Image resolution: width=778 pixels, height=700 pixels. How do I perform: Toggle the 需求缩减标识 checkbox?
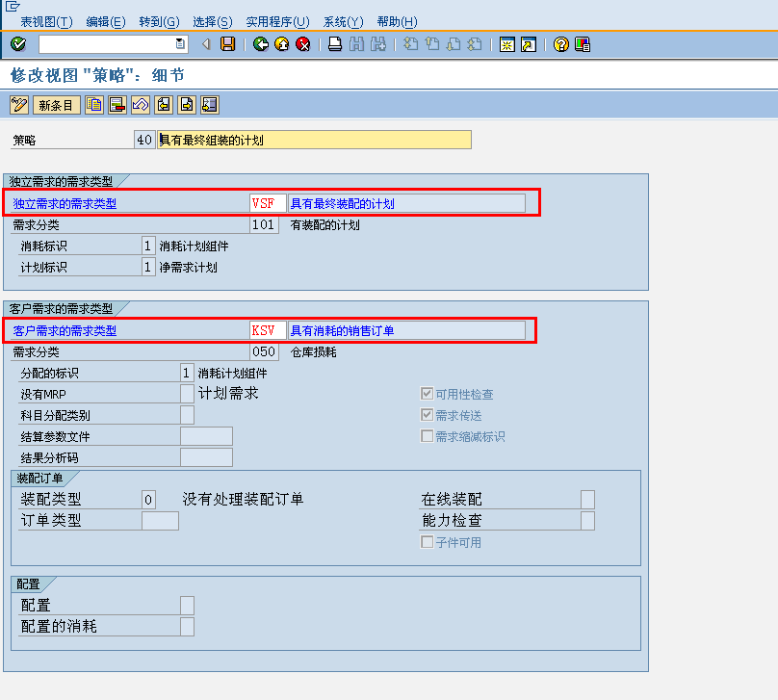pyautogui.click(x=427, y=436)
